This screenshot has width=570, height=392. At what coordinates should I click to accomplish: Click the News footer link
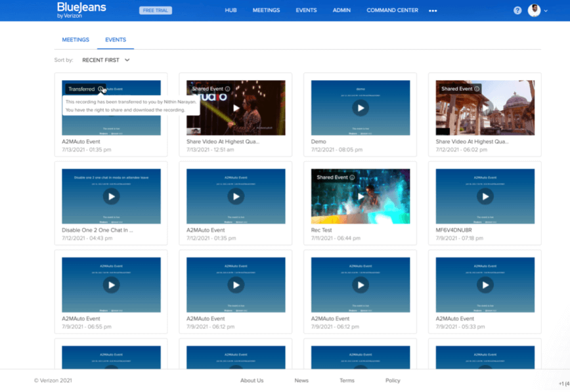(x=301, y=380)
